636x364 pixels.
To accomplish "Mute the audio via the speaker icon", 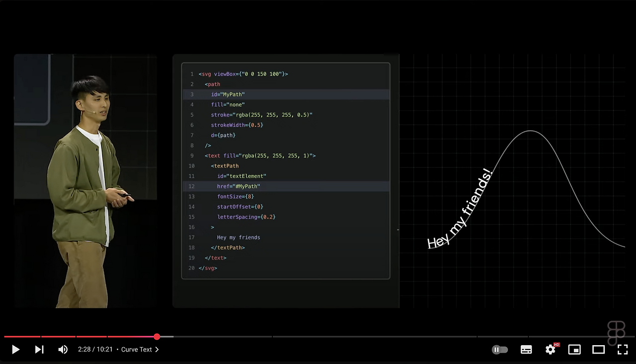I will tap(63, 349).
